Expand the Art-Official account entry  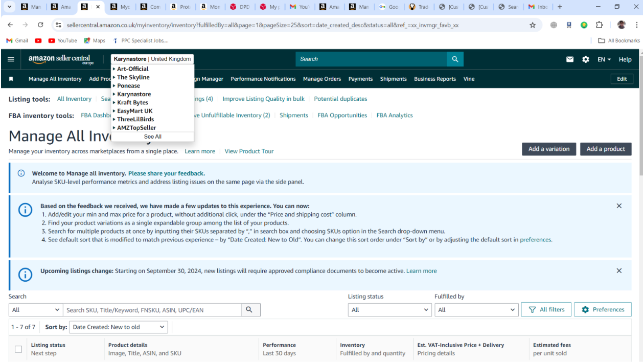coord(131,69)
